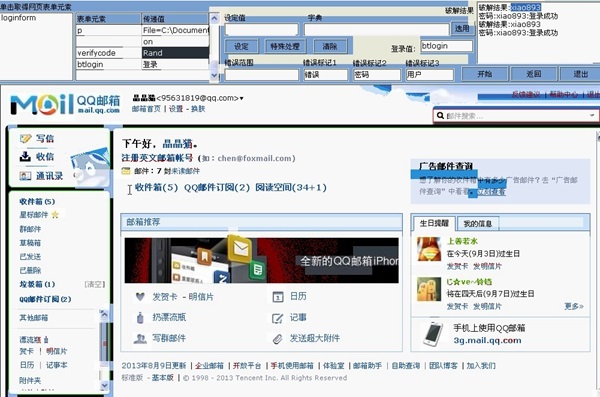Image resolution: width=600 pixels, height=397 pixels.
Task: Click the search magnifier icon
Action: click(440, 116)
